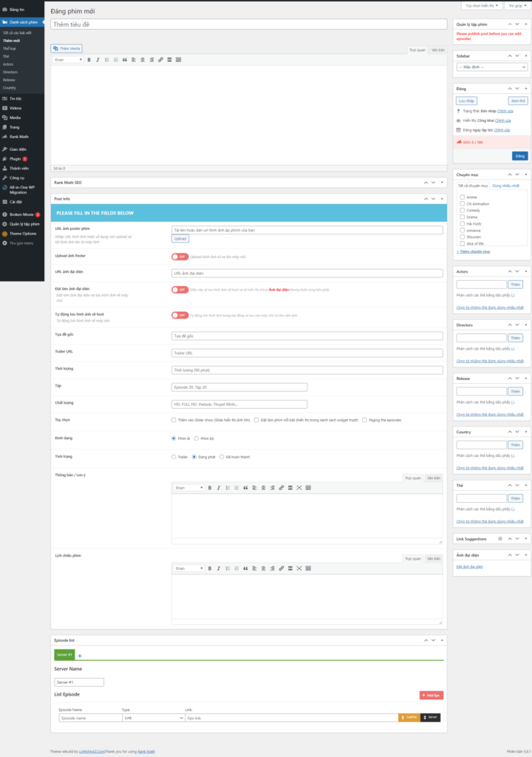
Task: Collapse Post Info panel triangle
Action: [442, 199]
